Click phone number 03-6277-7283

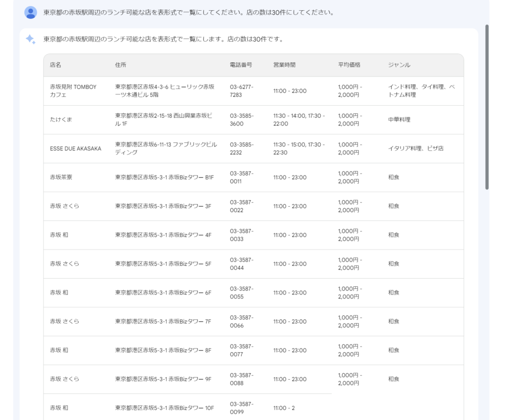pyautogui.click(x=242, y=91)
